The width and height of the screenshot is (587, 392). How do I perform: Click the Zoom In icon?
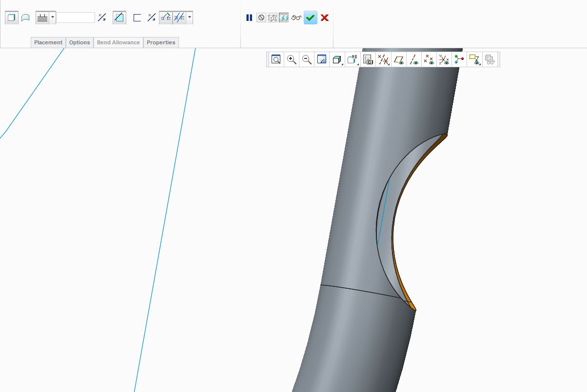[x=292, y=60]
